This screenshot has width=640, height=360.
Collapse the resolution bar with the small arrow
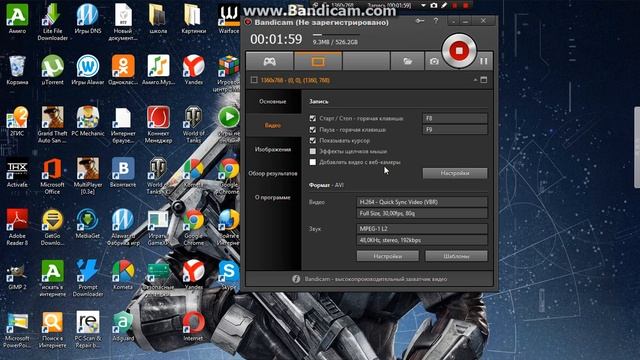pyautogui.click(x=476, y=80)
